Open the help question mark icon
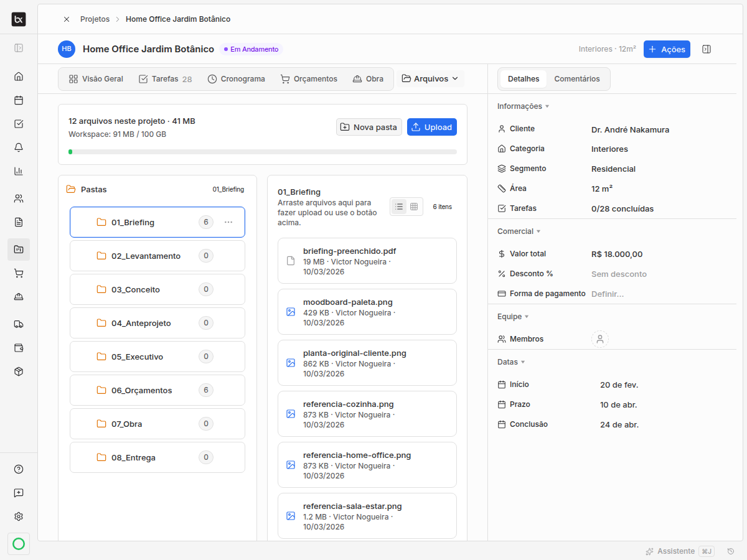The image size is (747, 560). pyautogui.click(x=19, y=469)
